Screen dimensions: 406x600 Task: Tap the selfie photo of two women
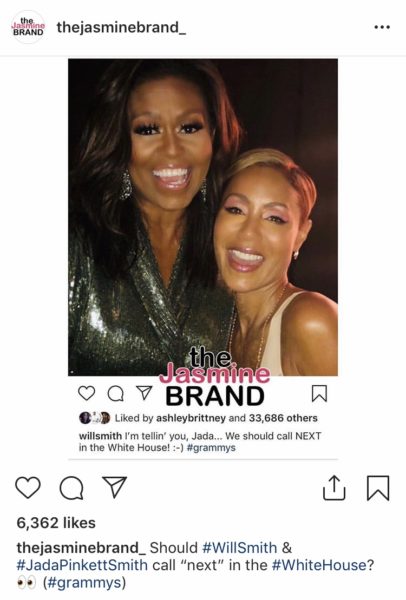click(203, 217)
